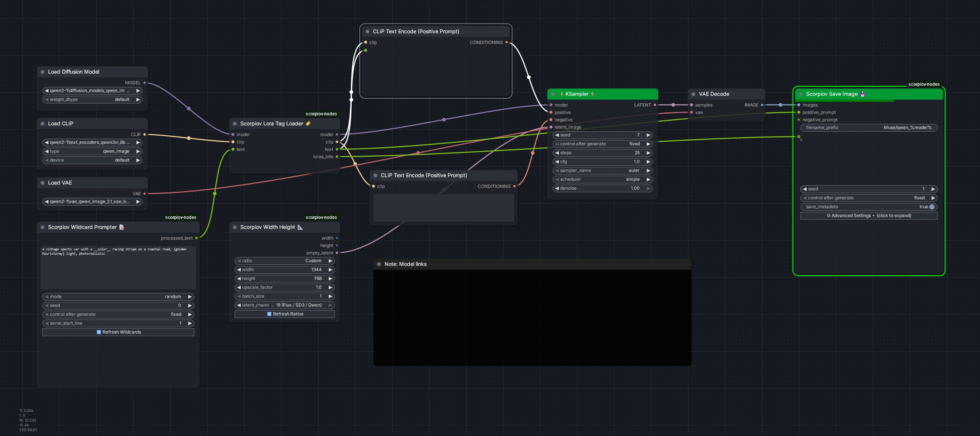
Task: Decrease KSampler cfg with left arrow
Action: point(557,162)
